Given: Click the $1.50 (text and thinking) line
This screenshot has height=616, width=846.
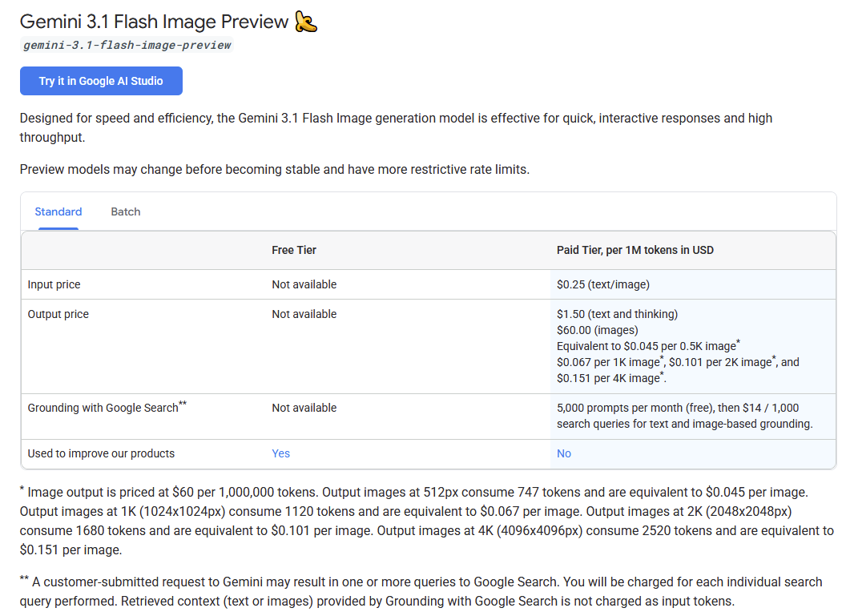Looking at the screenshot, I should click(617, 315).
